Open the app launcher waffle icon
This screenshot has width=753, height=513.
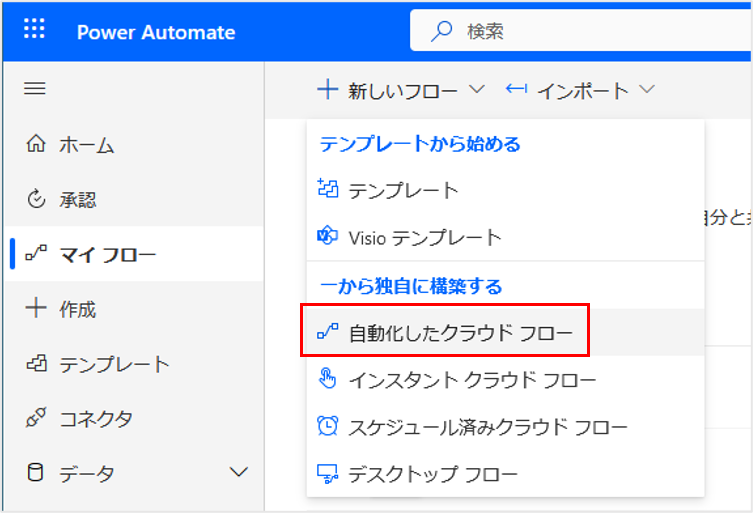(x=35, y=30)
